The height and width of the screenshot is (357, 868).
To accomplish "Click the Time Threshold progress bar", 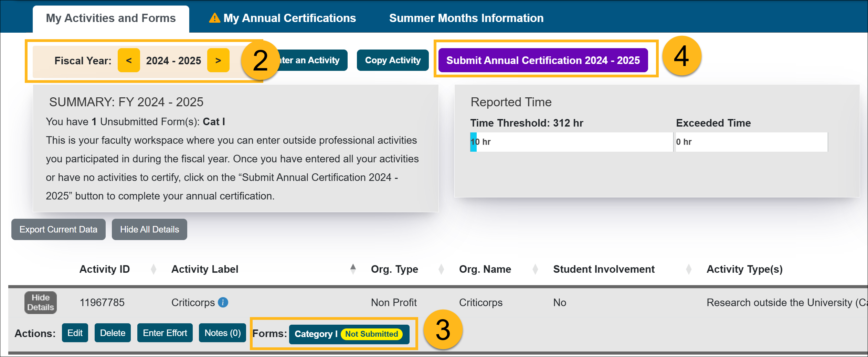I will pyautogui.click(x=571, y=141).
